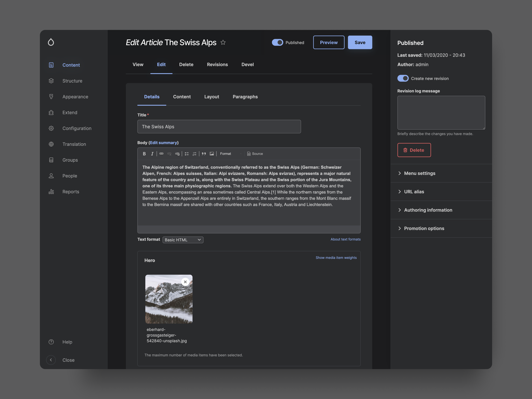Switch to the Paragraphs sub-tab
Viewport: 532px width, 399px height.
[x=245, y=97]
